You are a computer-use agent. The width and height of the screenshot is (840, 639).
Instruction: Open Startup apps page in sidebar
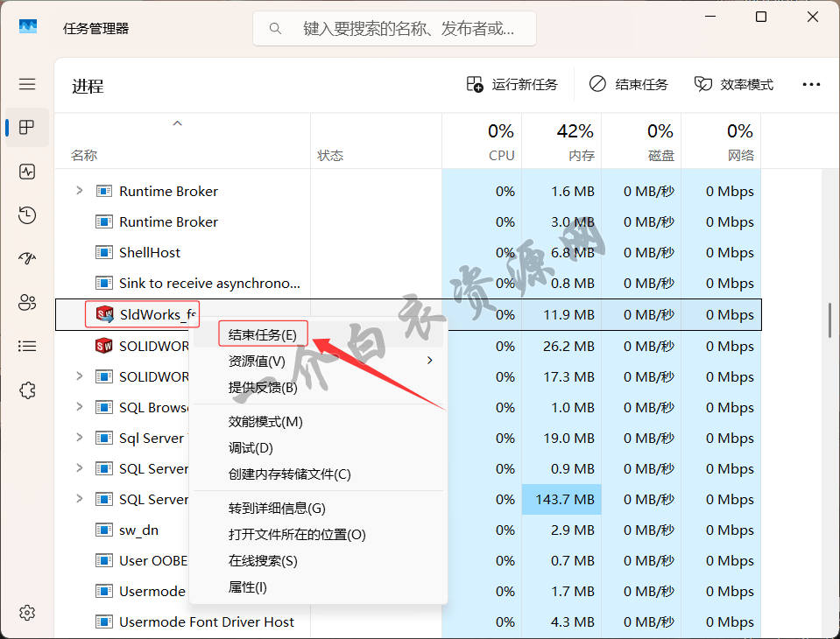(27, 259)
